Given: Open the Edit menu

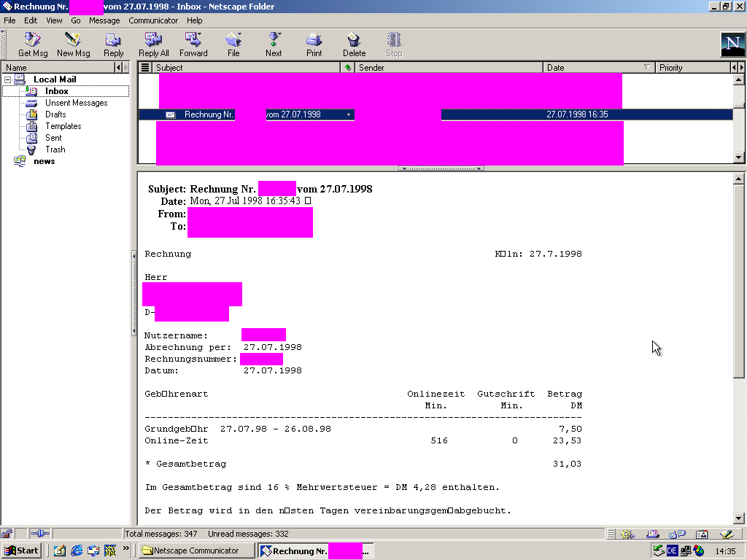Looking at the screenshot, I should (x=31, y=20).
